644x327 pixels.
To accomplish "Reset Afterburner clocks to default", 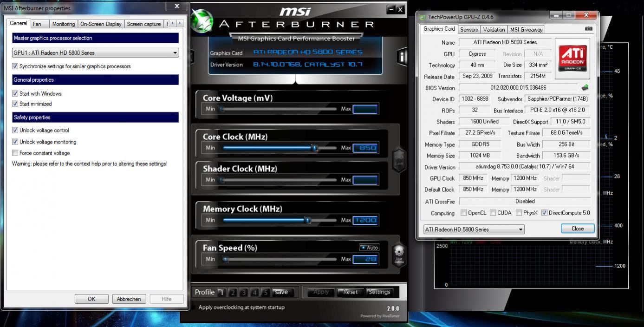I will [x=350, y=292].
